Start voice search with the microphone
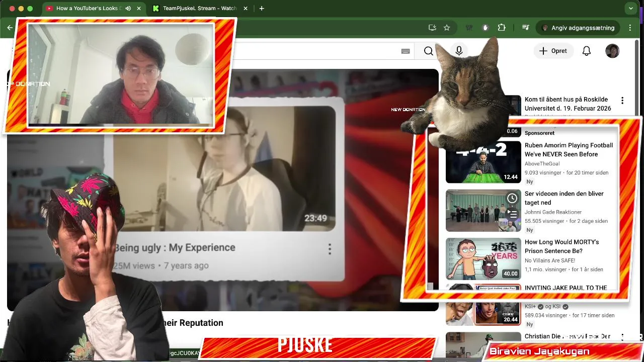 459,51
